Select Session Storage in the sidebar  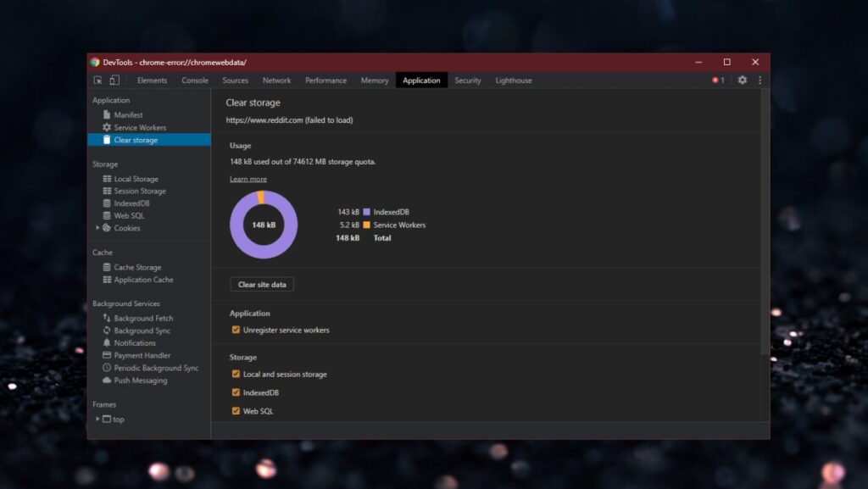coord(142,191)
